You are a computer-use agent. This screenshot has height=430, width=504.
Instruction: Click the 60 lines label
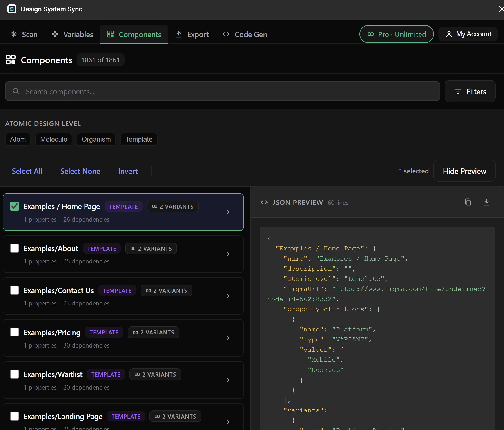338,203
